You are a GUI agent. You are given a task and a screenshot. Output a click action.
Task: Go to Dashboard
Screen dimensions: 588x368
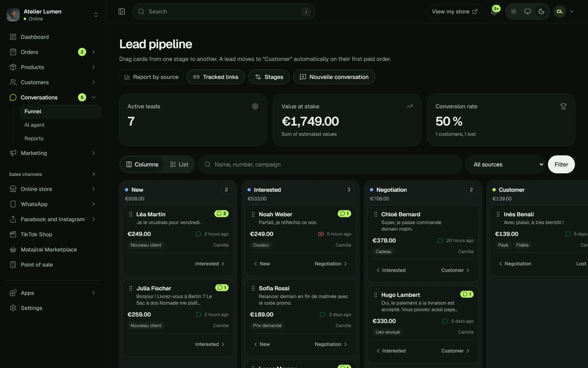click(53, 37)
